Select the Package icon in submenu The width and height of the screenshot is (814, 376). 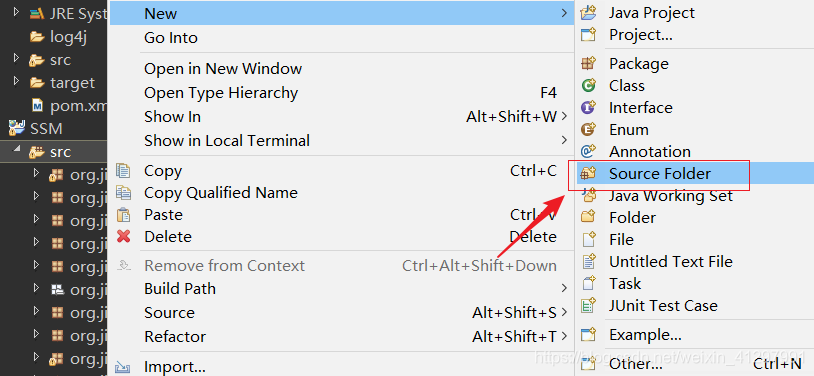pyautogui.click(x=588, y=63)
